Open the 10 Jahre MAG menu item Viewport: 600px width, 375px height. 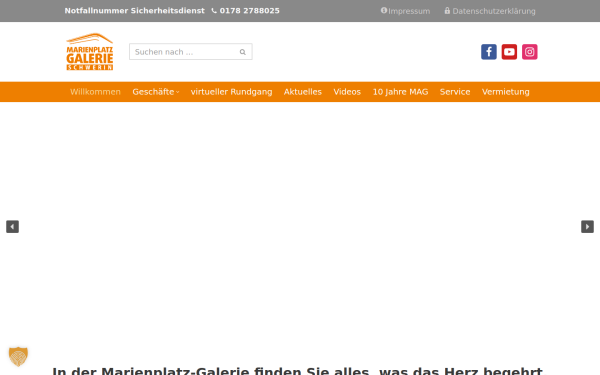click(400, 92)
